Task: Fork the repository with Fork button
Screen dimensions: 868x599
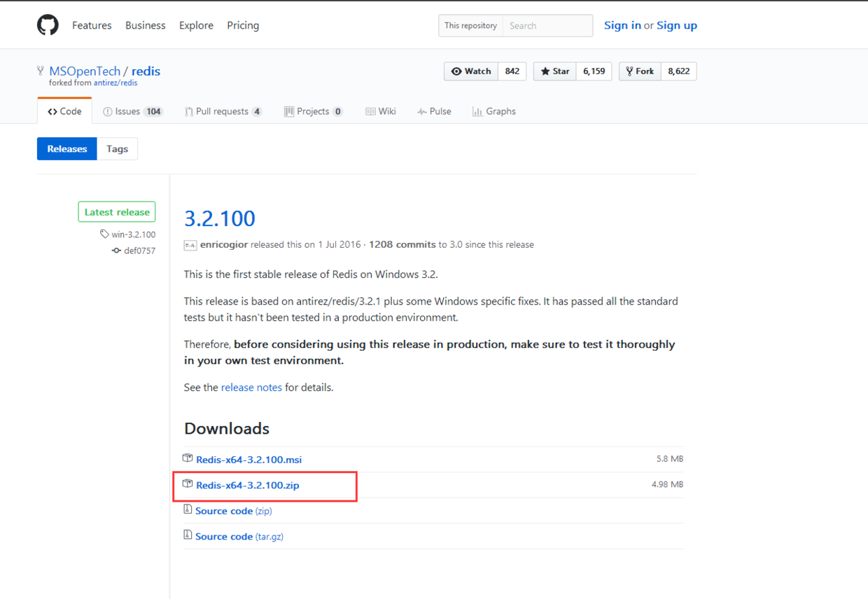Action: point(640,71)
